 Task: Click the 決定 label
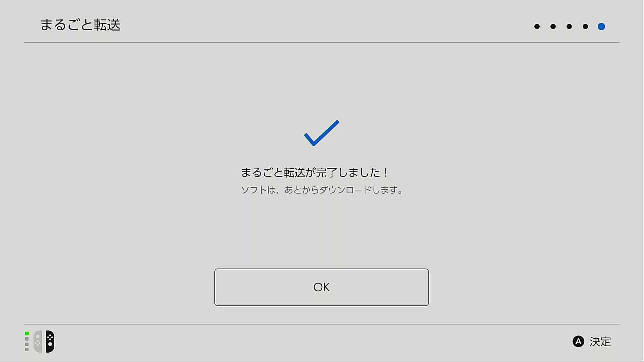[x=600, y=342]
